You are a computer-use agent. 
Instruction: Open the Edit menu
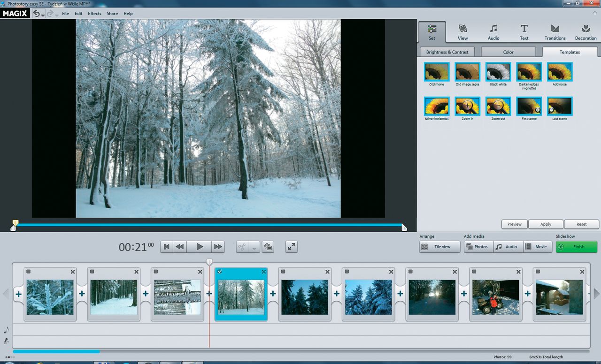tap(78, 14)
